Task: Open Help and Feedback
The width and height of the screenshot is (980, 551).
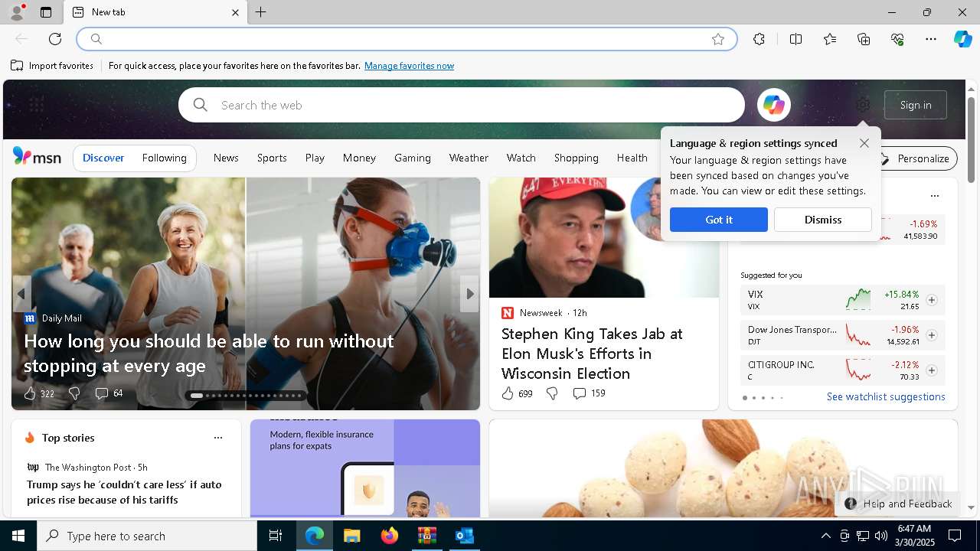Action: (898, 504)
